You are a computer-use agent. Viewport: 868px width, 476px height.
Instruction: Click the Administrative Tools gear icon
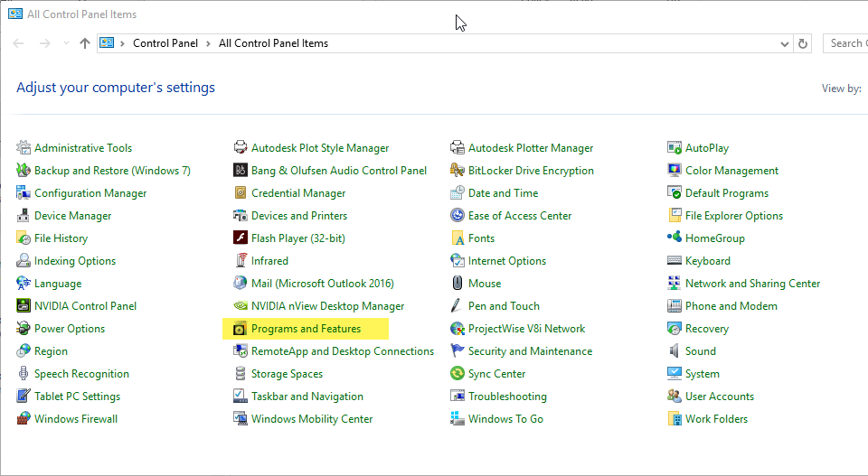click(24, 147)
